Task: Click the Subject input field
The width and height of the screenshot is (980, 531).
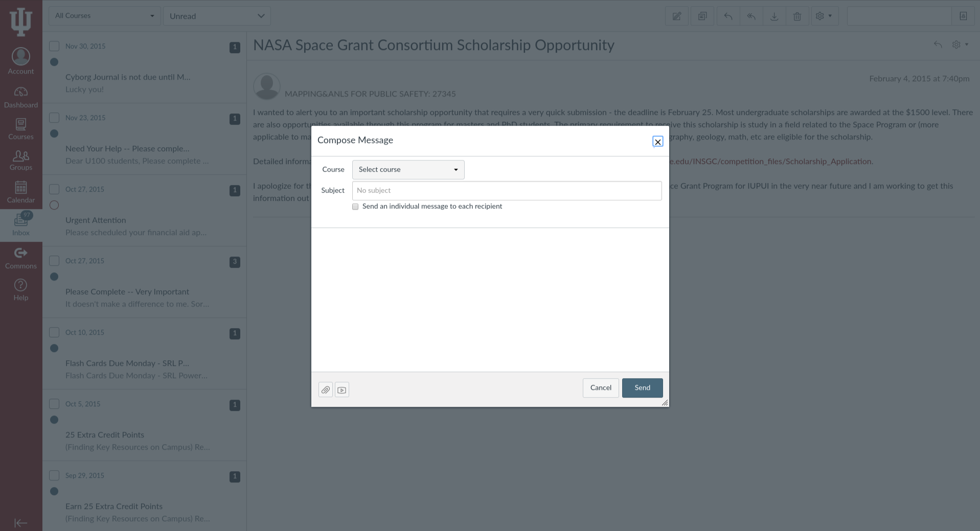Action: tap(507, 191)
